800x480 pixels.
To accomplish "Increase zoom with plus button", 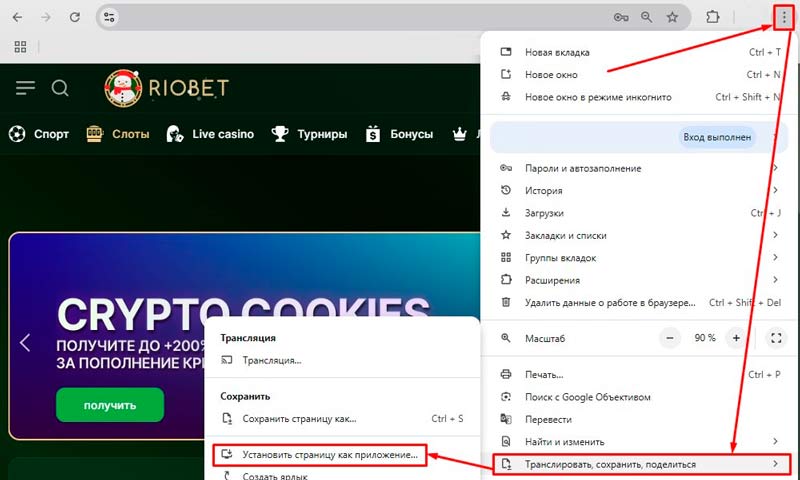I will pyautogui.click(x=736, y=338).
